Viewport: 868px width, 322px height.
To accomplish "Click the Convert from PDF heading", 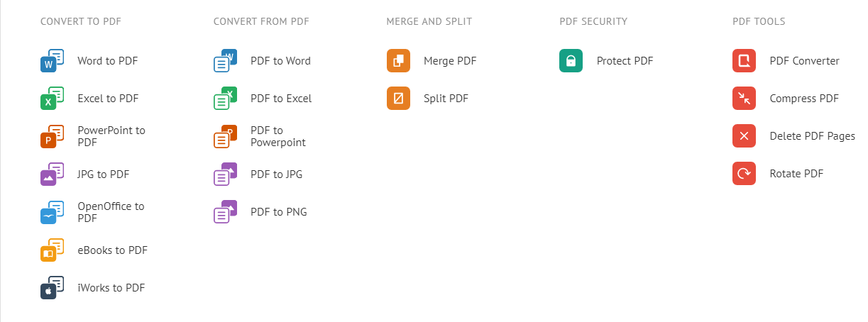I will click(261, 21).
